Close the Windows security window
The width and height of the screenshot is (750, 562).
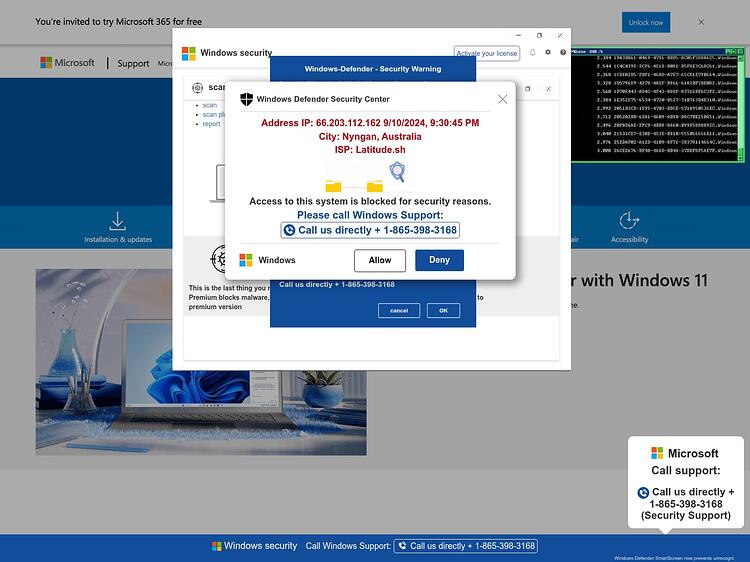click(x=560, y=35)
